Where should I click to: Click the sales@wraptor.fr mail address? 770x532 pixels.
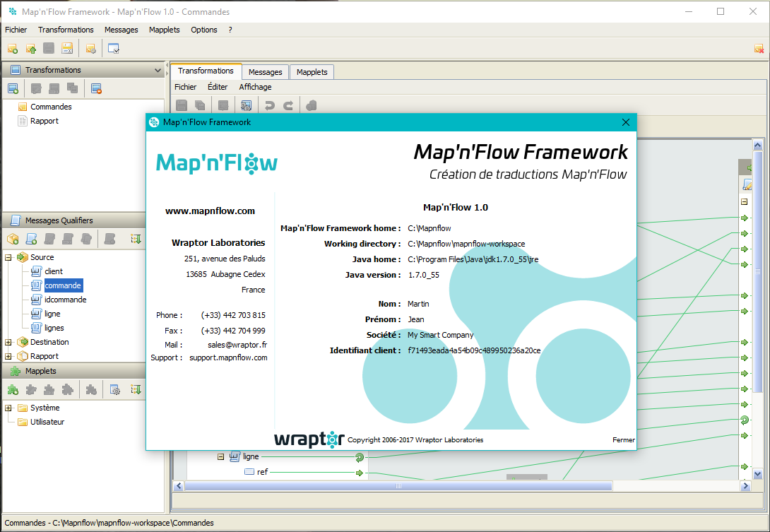tap(237, 345)
